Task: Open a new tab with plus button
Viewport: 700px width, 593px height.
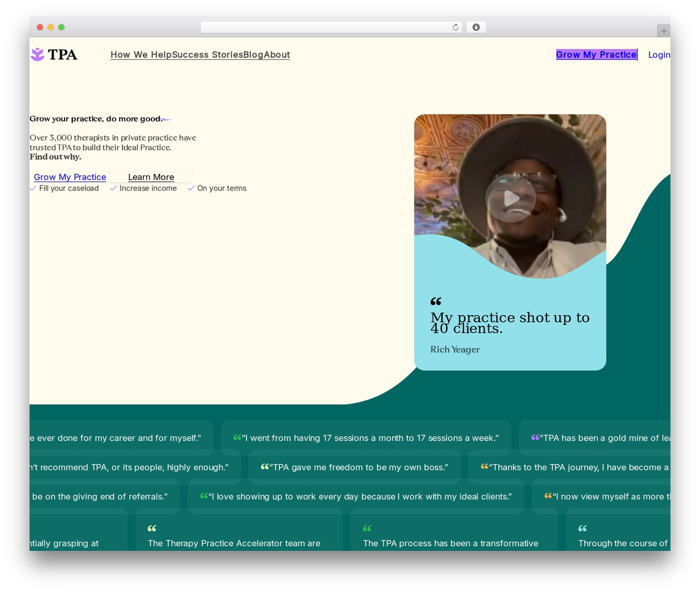Action: 663,31
